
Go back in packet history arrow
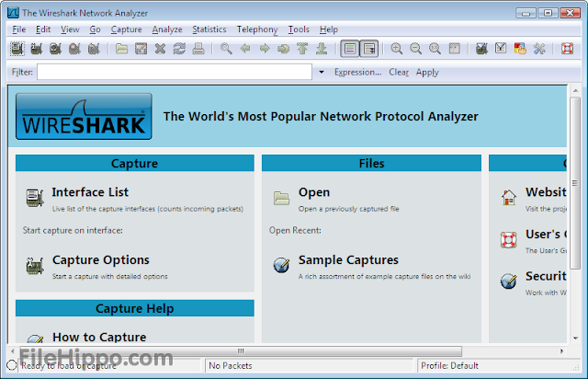tap(245, 49)
